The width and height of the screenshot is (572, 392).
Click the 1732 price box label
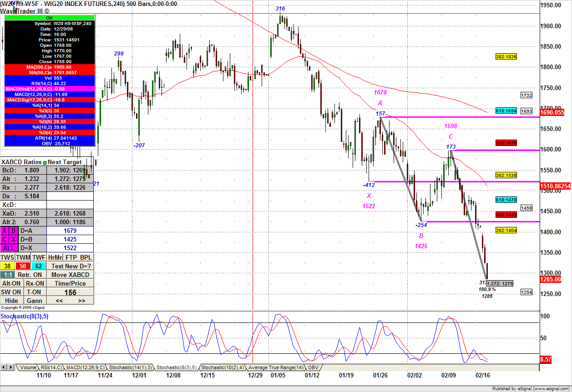click(x=526, y=95)
